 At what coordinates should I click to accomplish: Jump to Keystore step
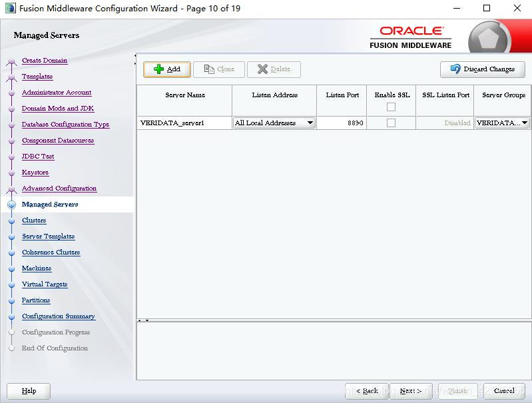point(35,173)
